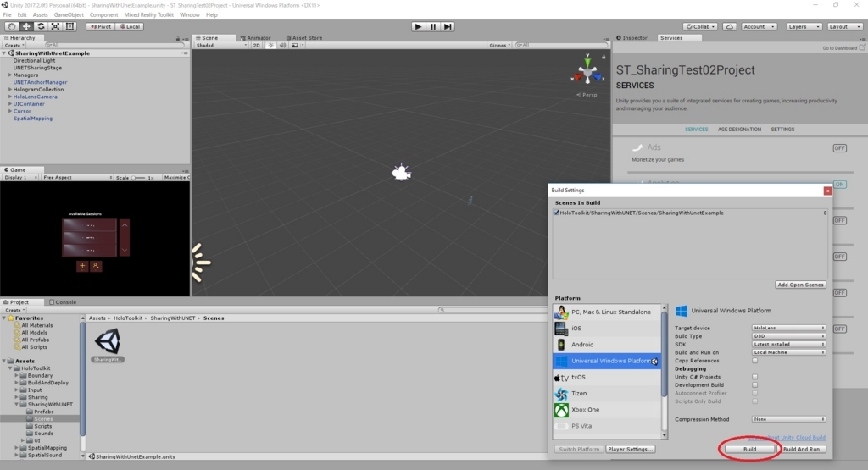Enable Development Build checkbox
This screenshot has width=868, height=470.
(754, 384)
